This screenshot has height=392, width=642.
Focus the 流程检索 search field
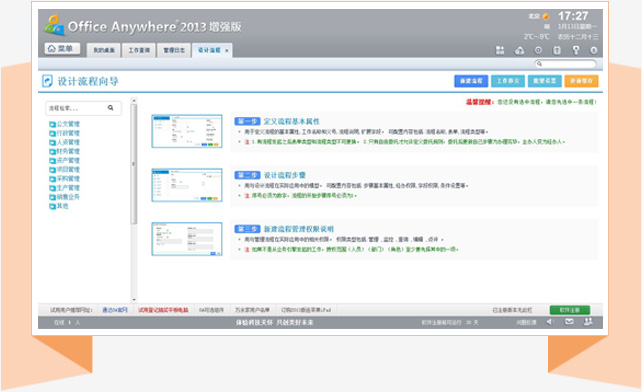coord(84,108)
